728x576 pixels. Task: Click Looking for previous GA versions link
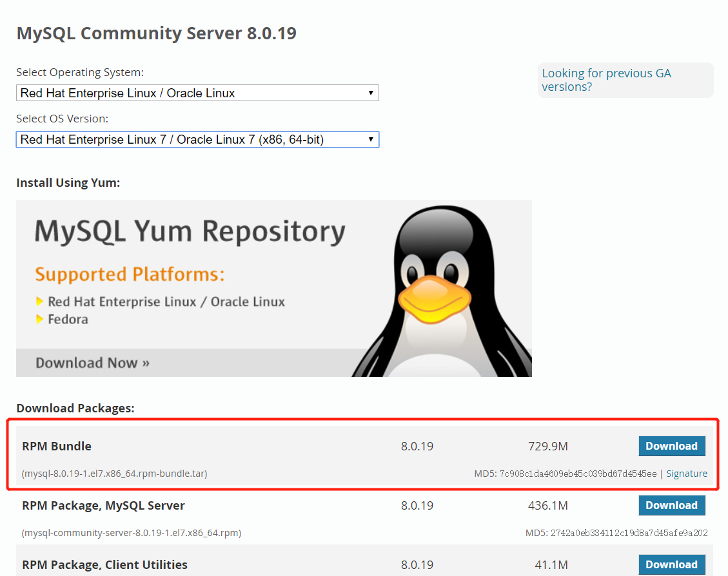coord(606,80)
